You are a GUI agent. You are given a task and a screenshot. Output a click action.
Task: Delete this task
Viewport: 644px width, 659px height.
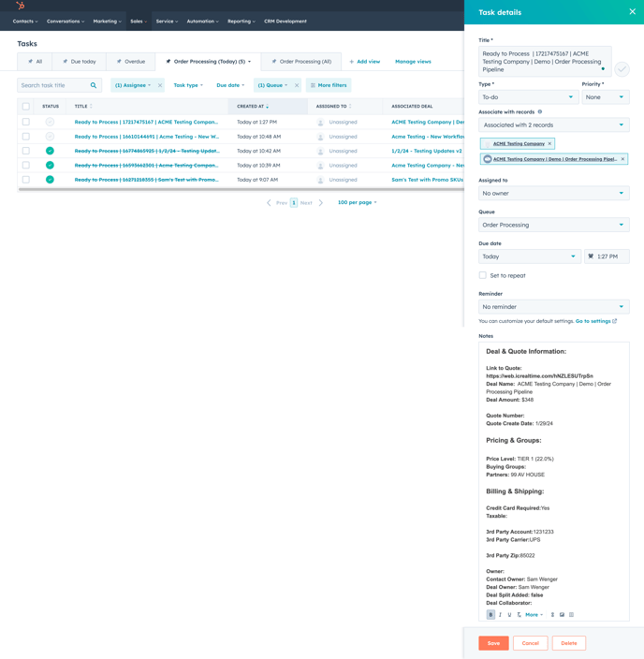(x=569, y=643)
